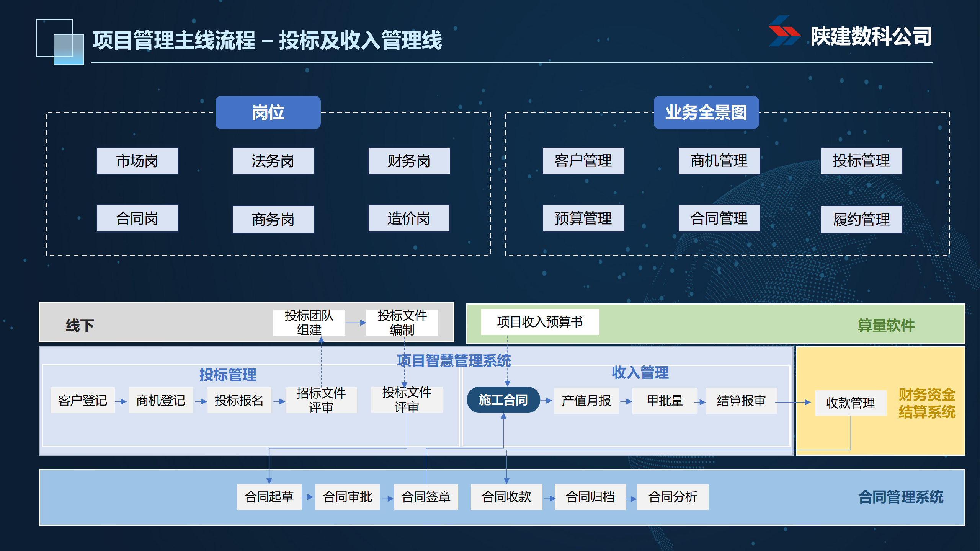Select the 履约管理 module box
Image resolution: width=980 pixels, height=551 pixels.
[x=861, y=219]
